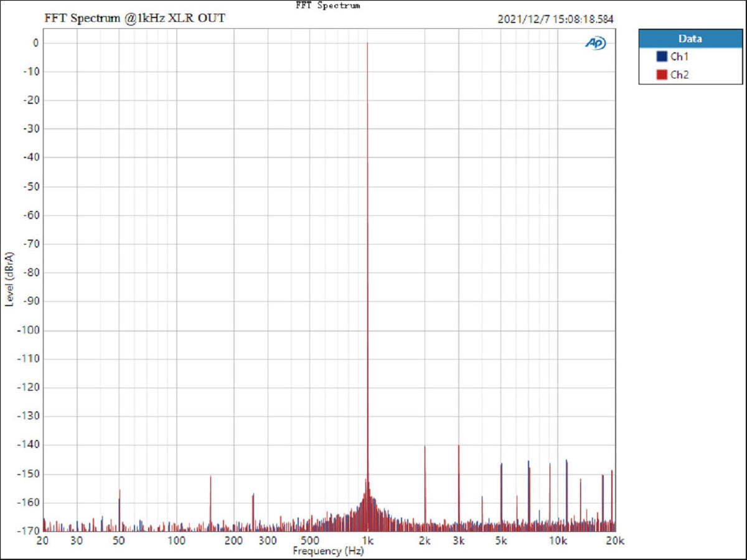Click the small 'FFT Spectrum' heading at top
747x560 pixels.
tap(329, 6)
